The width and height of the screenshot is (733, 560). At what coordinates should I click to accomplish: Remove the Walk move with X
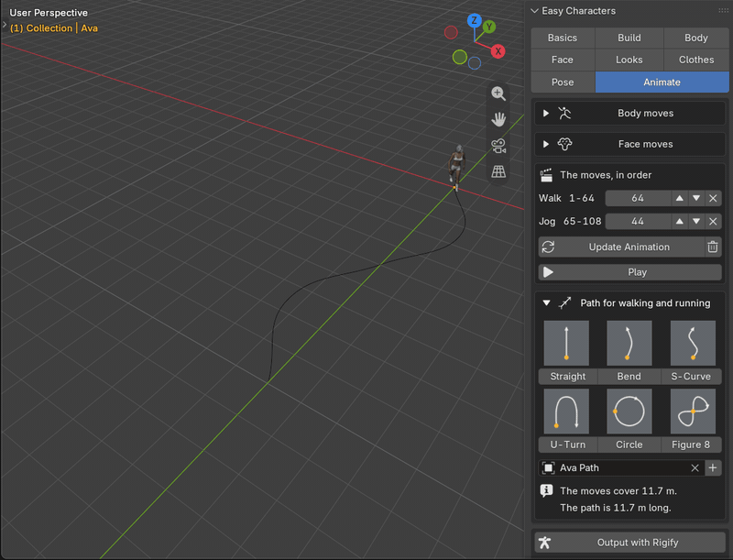coord(713,198)
